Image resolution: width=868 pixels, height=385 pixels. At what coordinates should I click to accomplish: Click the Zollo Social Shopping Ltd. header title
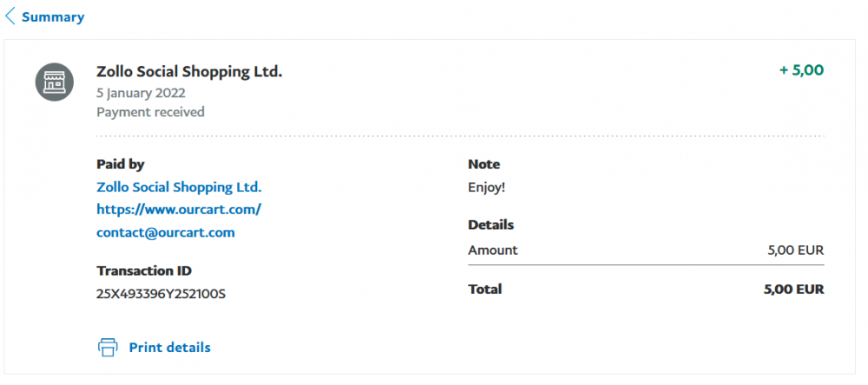coord(189,71)
